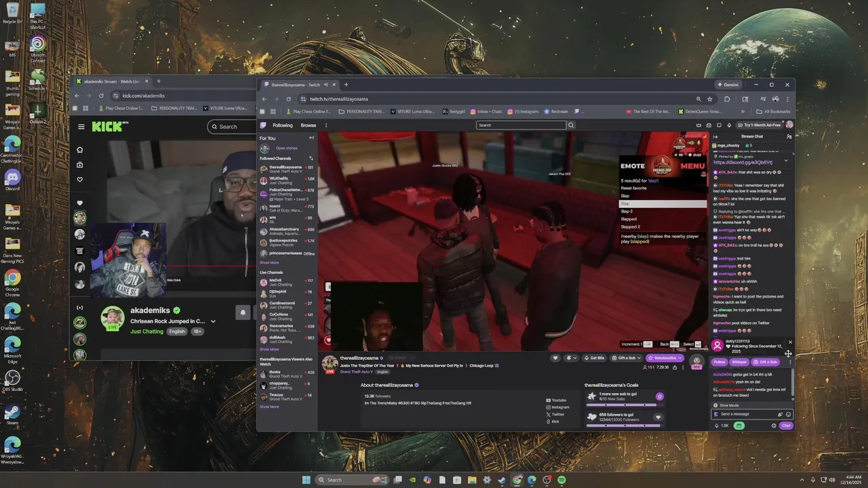Open Twitch top nav more options

coord(326,125)
